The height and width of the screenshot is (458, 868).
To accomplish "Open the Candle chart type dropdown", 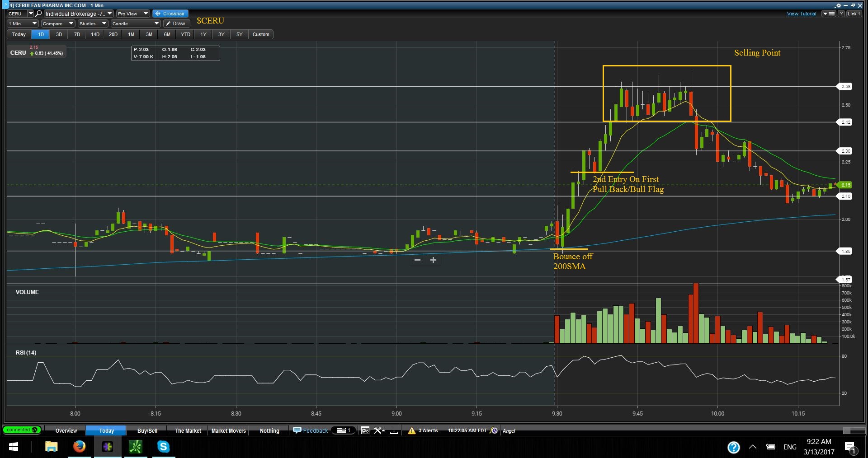I will click(x=136, y=23).
